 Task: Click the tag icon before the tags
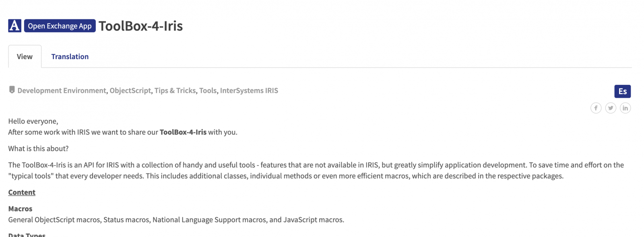pos(12,90)
